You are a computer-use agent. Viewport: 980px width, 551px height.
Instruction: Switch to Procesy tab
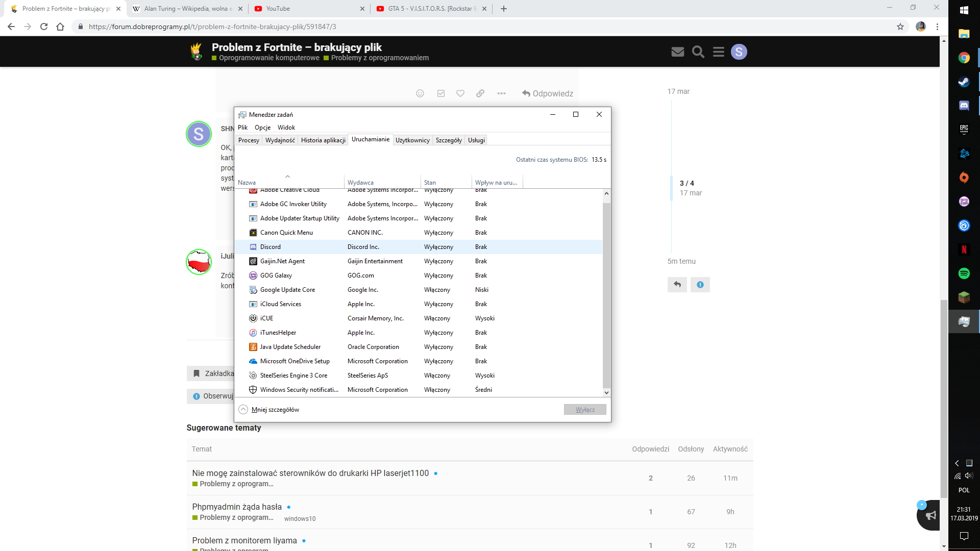click(x=249, y=140)
